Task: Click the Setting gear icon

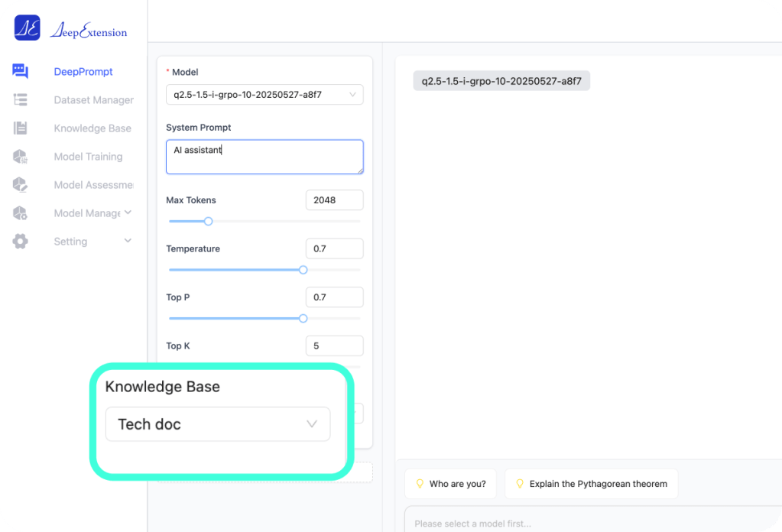Action: pos(21,242)
